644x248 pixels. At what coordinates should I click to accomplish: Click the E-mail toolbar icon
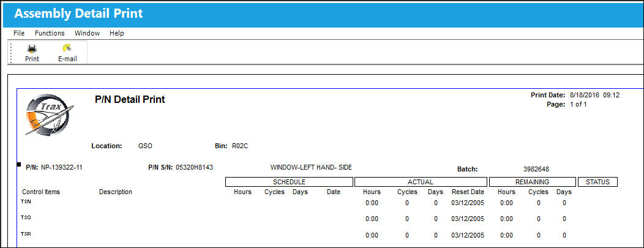pos(67,48)
